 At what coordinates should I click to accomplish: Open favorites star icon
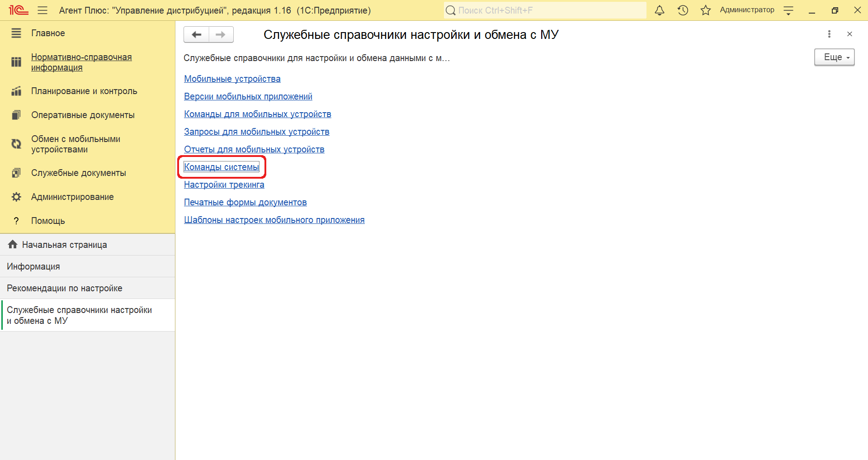coord(706,10)
